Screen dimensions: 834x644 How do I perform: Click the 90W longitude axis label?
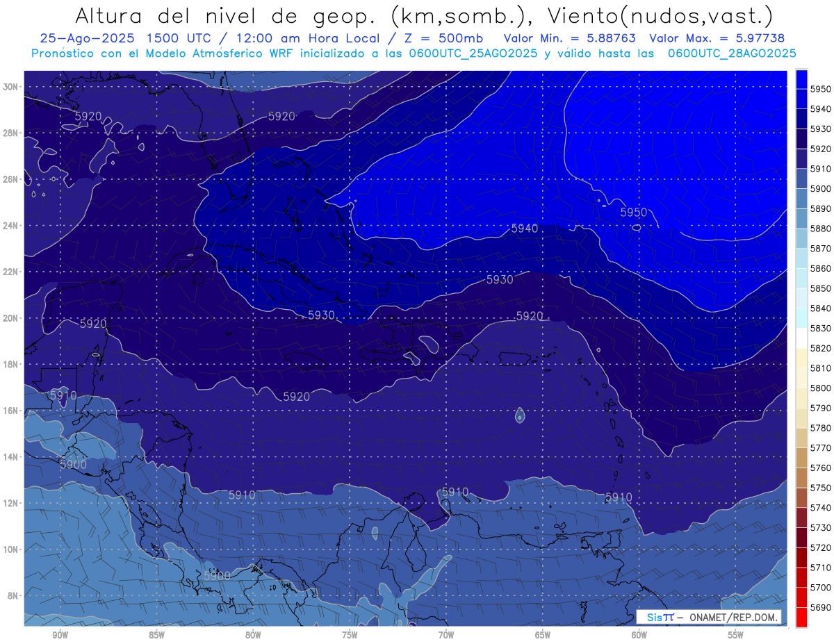(x=60, y=635)
